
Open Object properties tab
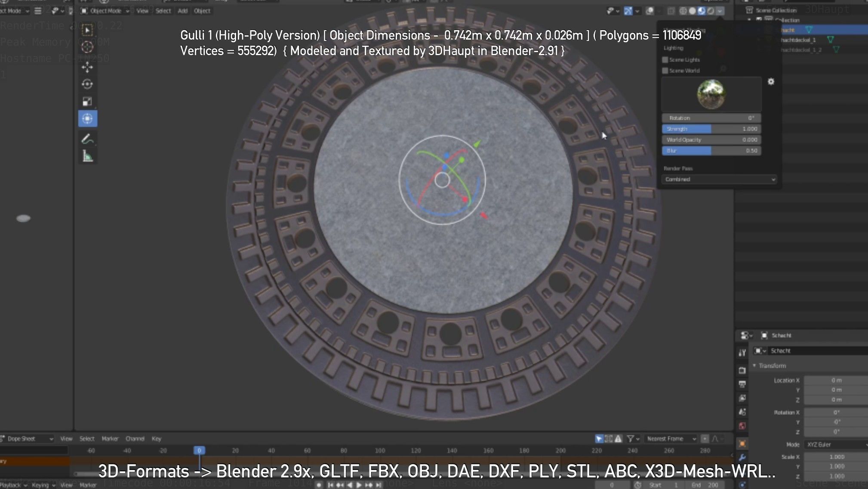point(742,443)
